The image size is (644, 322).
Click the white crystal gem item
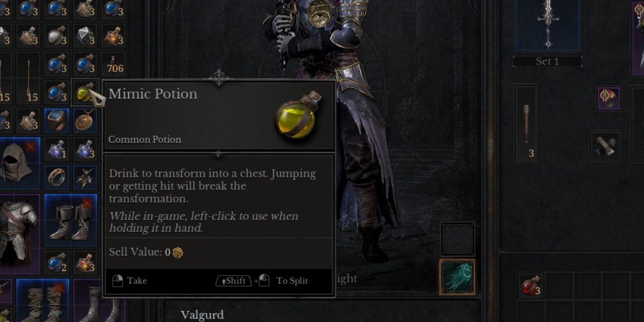pyautogui.click(x=85, y=36)
